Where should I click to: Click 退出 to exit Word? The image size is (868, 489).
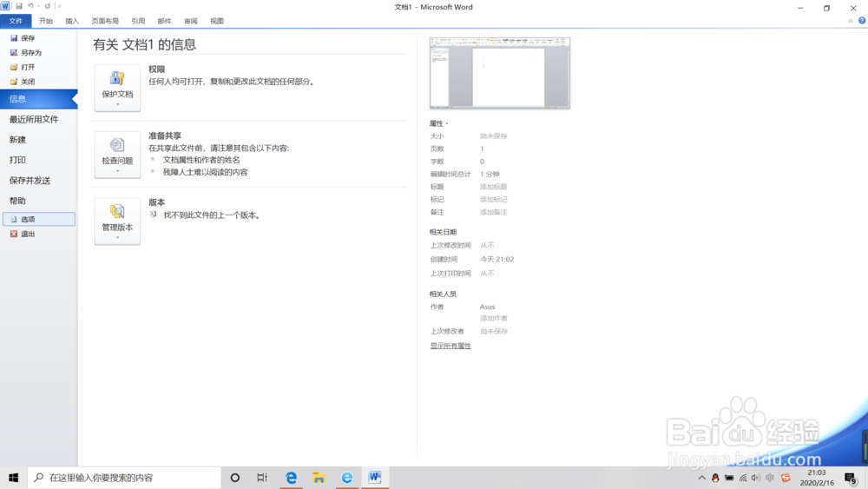23,234
